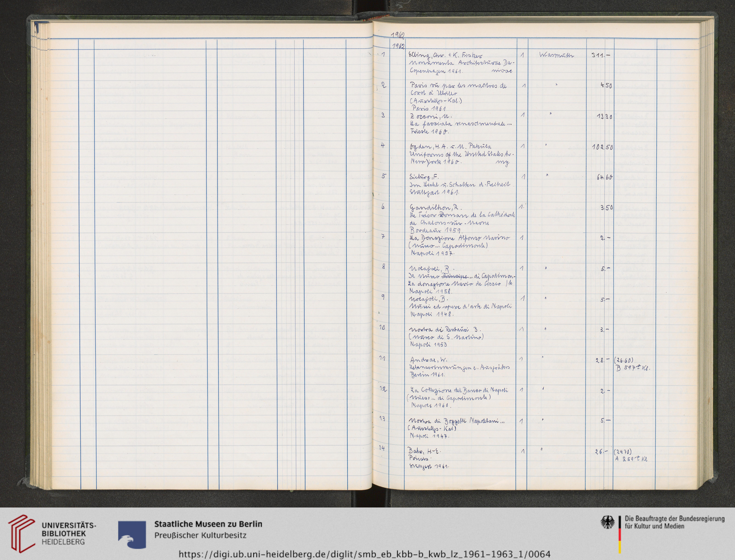The width and height of the screenshot is (735, 560).
Task: Click 'La Donazione Alfonso Marino' title in entry 7
Action: click(460, 238)
